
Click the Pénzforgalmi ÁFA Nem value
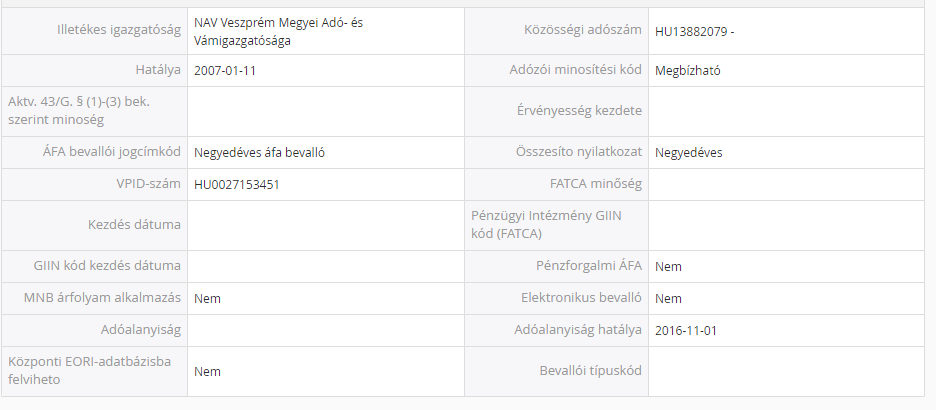[x=668, y=267]
